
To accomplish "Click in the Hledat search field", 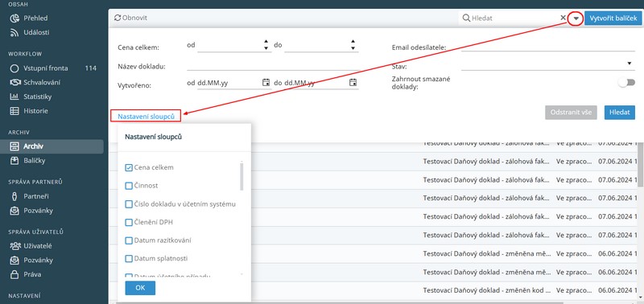I will point(514,18).
